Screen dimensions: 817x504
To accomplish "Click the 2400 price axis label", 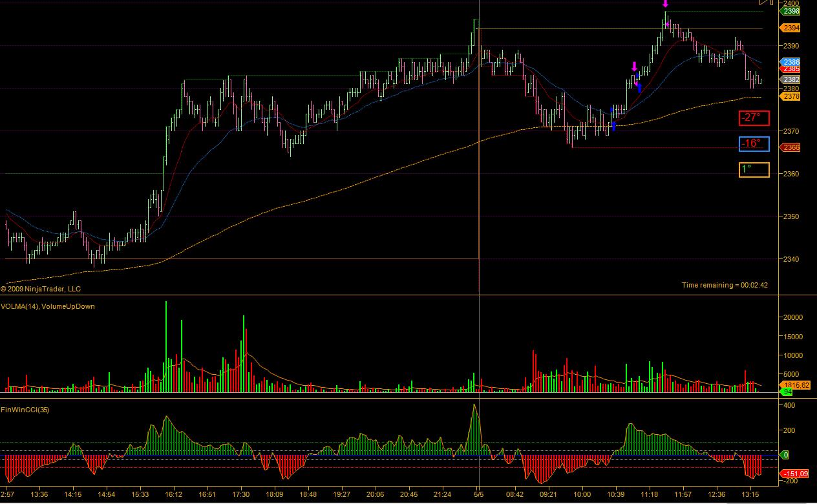I will point(792,3).
